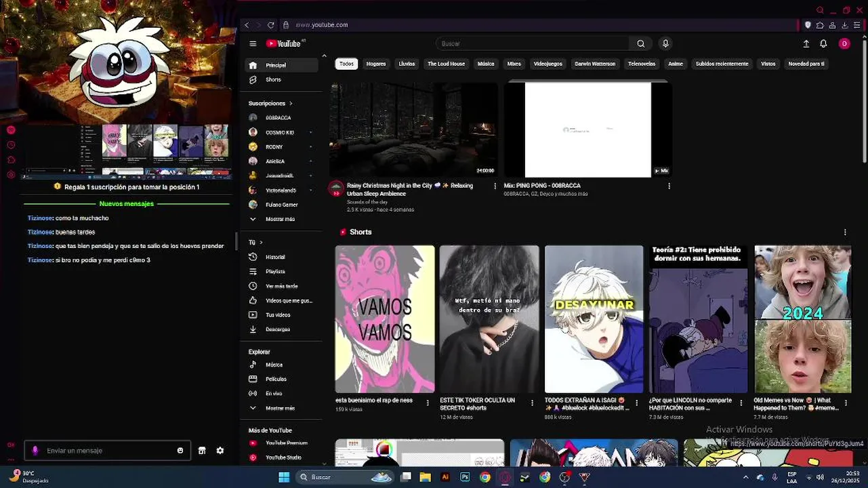The image size is (868, 488).
Task: Open the Windows Start button
Action: click(284, 477)
